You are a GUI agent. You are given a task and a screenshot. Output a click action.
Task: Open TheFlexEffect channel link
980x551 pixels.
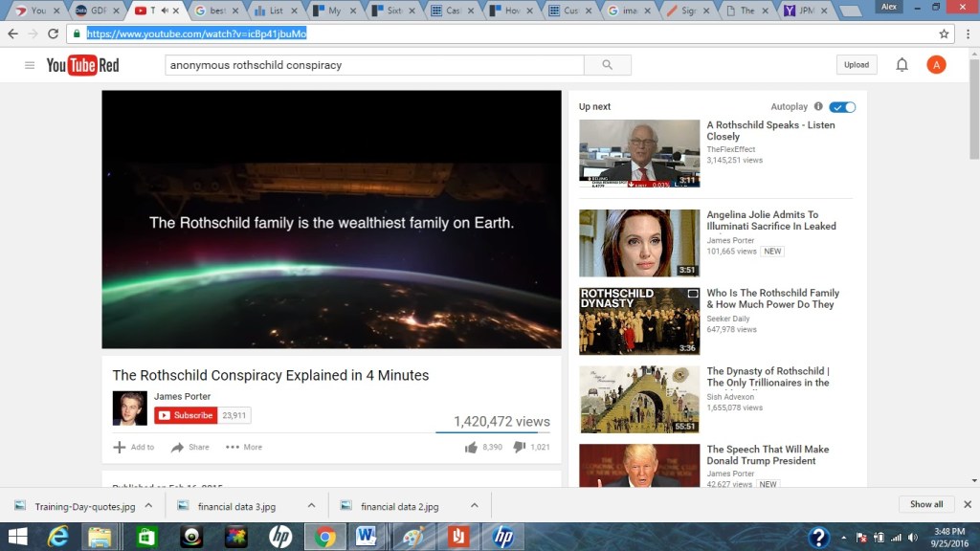click(x=730, y=149)
